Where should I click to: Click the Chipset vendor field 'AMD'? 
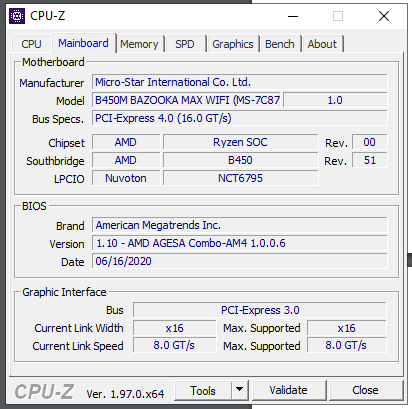pos(126,142)
